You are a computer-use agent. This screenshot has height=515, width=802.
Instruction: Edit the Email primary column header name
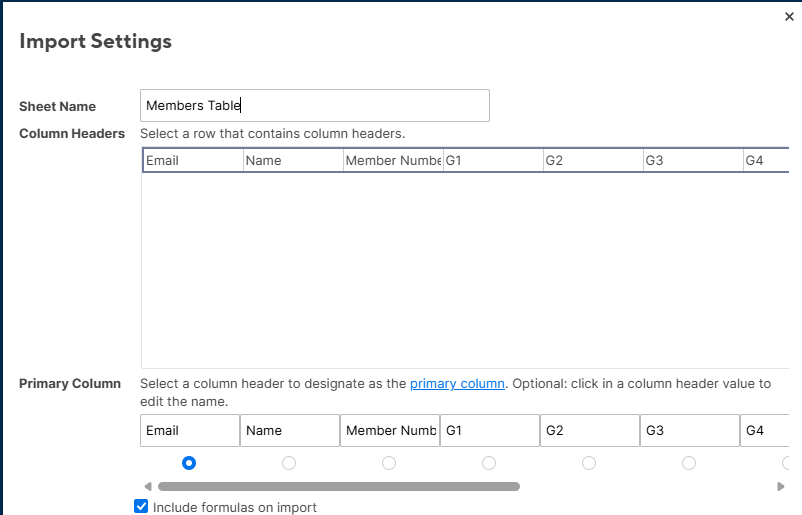pos(190,431)
